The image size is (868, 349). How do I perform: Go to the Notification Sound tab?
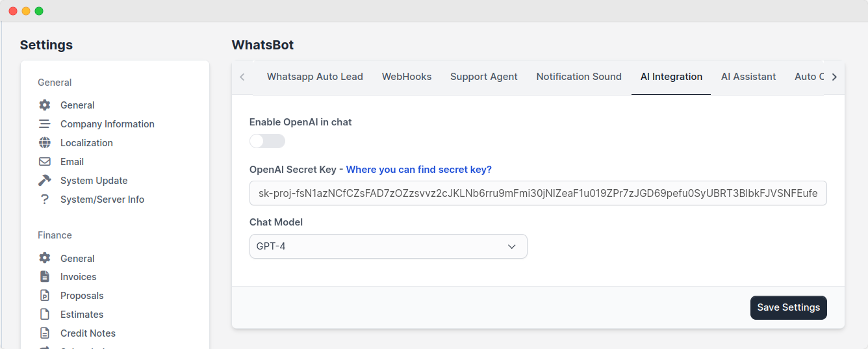point(578,77)
